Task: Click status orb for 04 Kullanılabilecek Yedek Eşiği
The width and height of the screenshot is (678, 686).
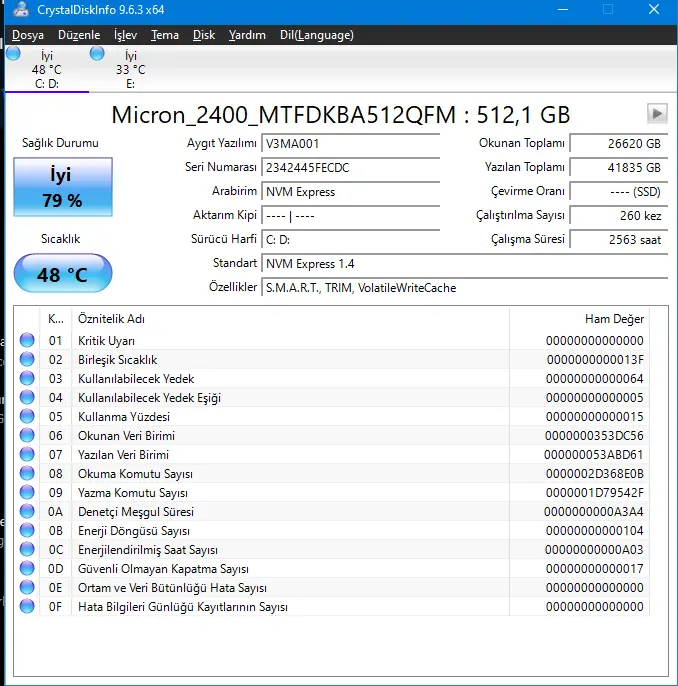Action: click(x=27, y=397)
